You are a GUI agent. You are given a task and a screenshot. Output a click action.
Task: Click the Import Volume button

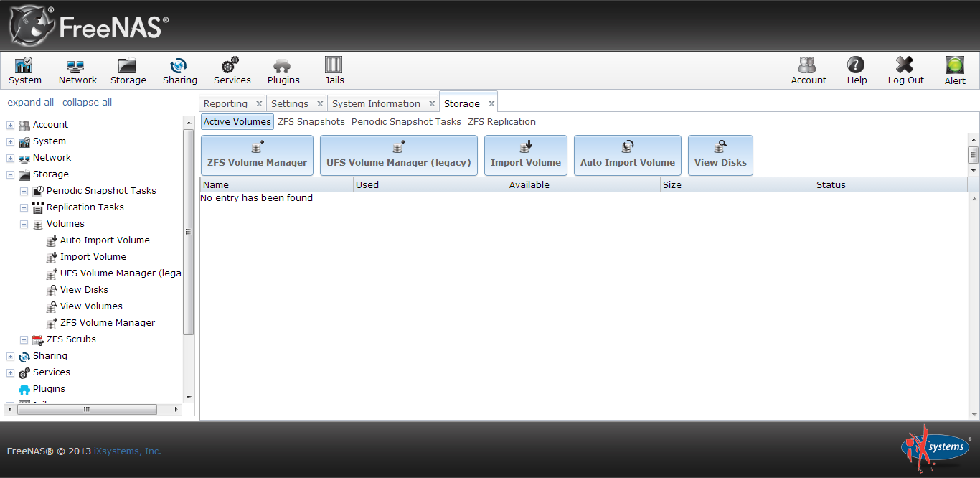pos(526,155)
